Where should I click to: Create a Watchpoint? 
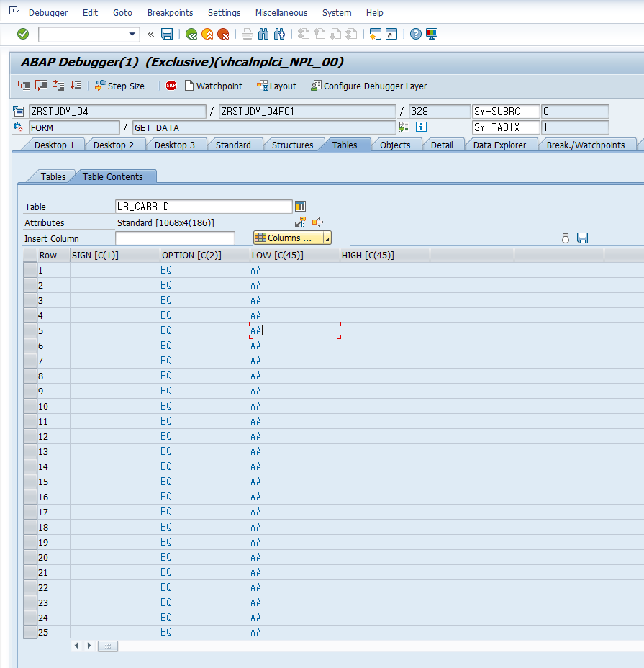(214, 86)
